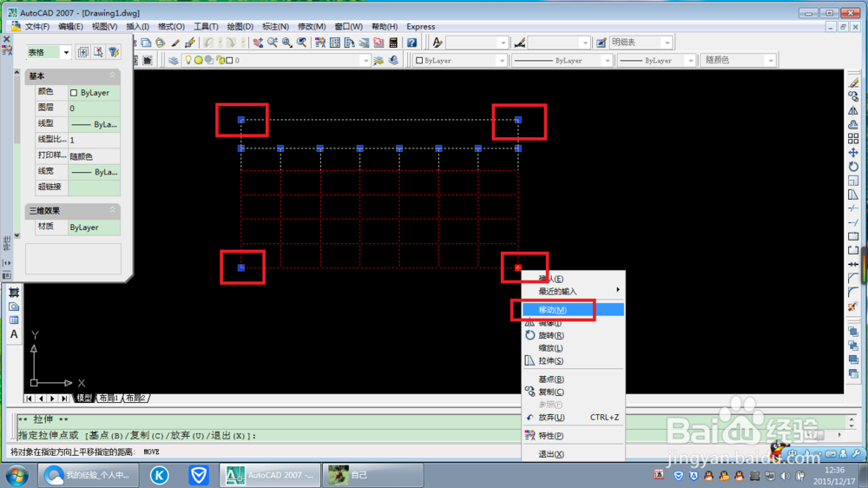Click the top-left blue grip of table
868x488 pixels.
(240, 120)
